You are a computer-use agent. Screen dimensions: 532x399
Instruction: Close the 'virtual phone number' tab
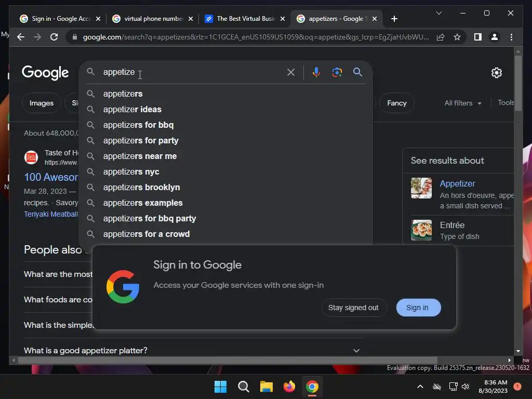[x=191, y=19]
